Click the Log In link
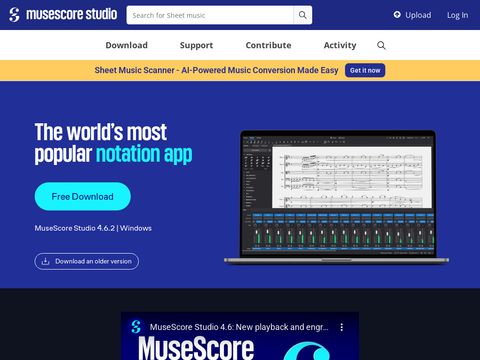 pyautogui.click(x=457, y=15)
